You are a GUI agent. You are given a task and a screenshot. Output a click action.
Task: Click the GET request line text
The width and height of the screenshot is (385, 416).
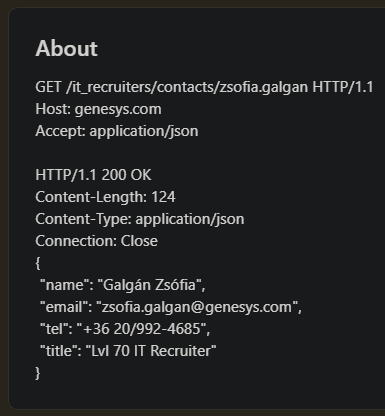pyautogui.click(x=204, y=87)
